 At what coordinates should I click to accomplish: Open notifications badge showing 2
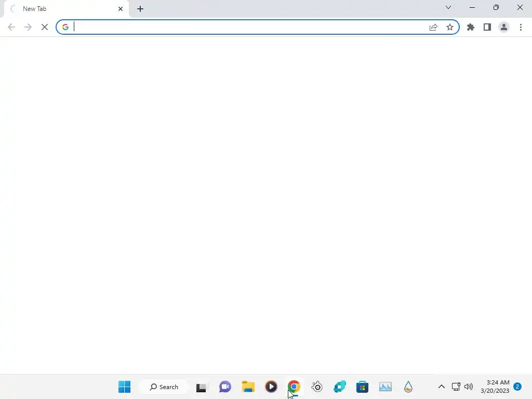click(517, 387)
